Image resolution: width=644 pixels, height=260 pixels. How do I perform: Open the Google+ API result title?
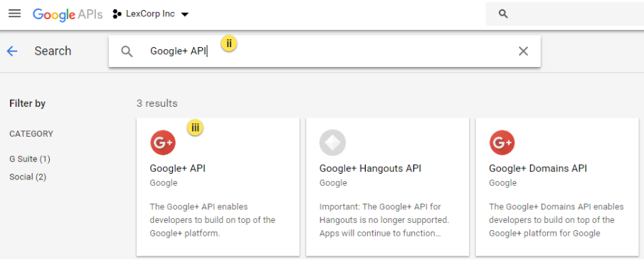pos(177,168)
